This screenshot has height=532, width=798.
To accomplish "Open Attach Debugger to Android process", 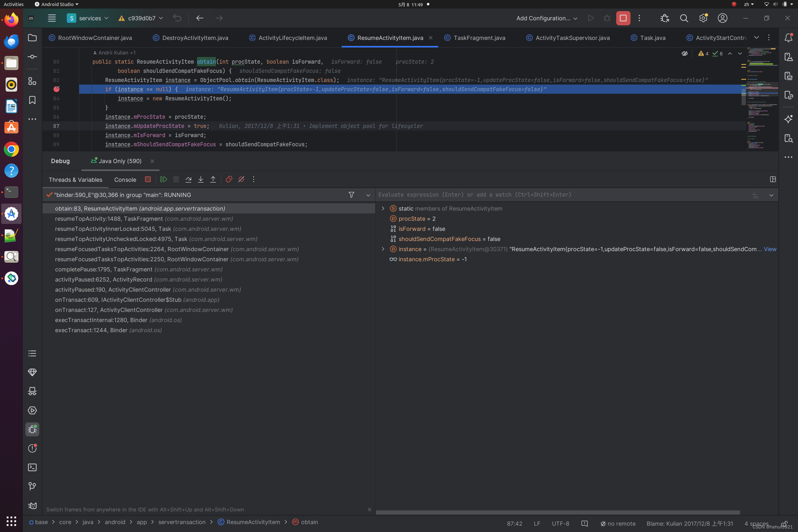I will click(x=664, y=18).
